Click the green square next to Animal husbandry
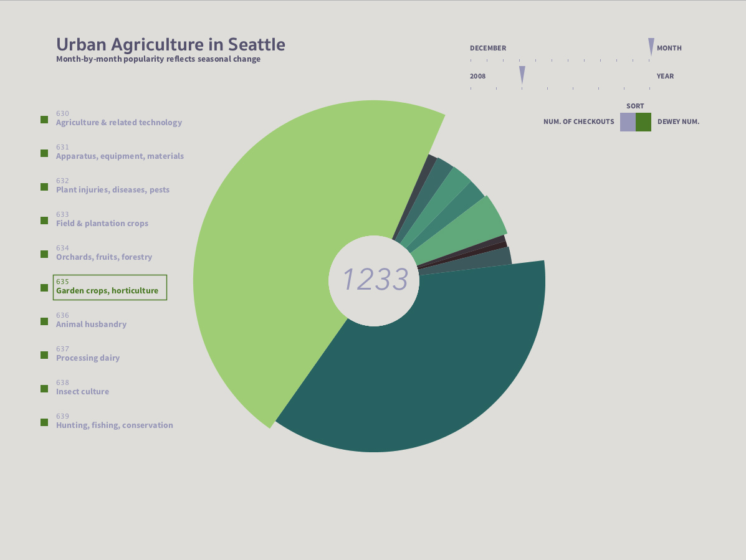 (44, 321)
